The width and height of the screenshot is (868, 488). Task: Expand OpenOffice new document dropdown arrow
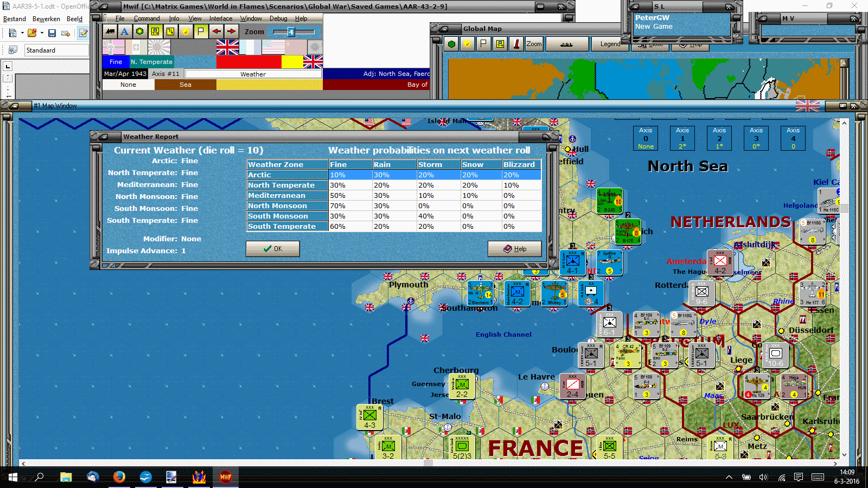pyautogui.click(x=22, y=34)
